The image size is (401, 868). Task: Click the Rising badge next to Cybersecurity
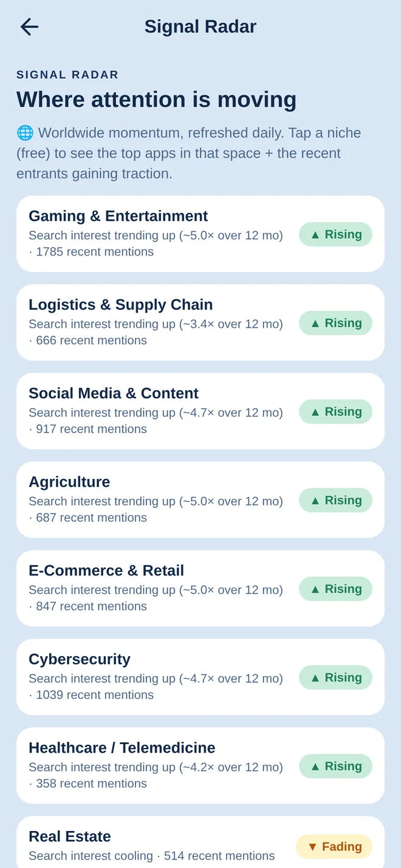pyautogui.click(x=335, y=677)
